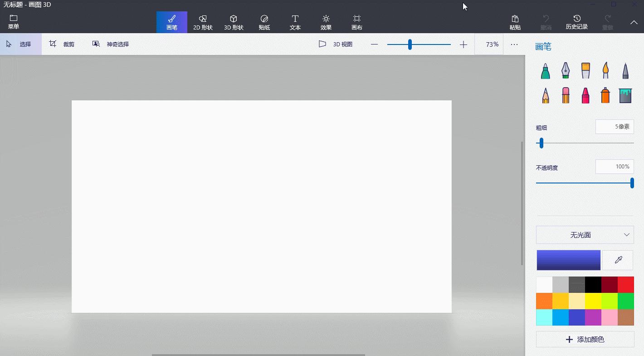Choose the pink color swatch
644x356 pixels.
pos(610,317)
